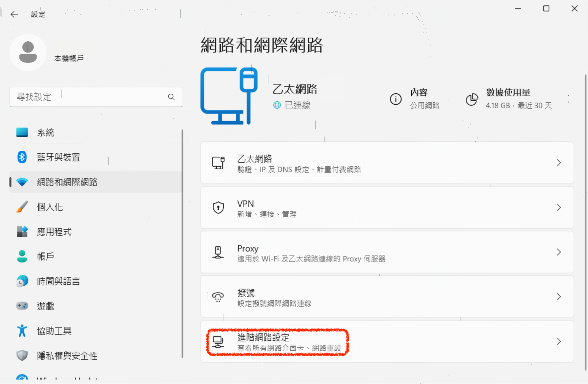Click the back arrow icon
588x384 pixels.
tap(14, 14)
